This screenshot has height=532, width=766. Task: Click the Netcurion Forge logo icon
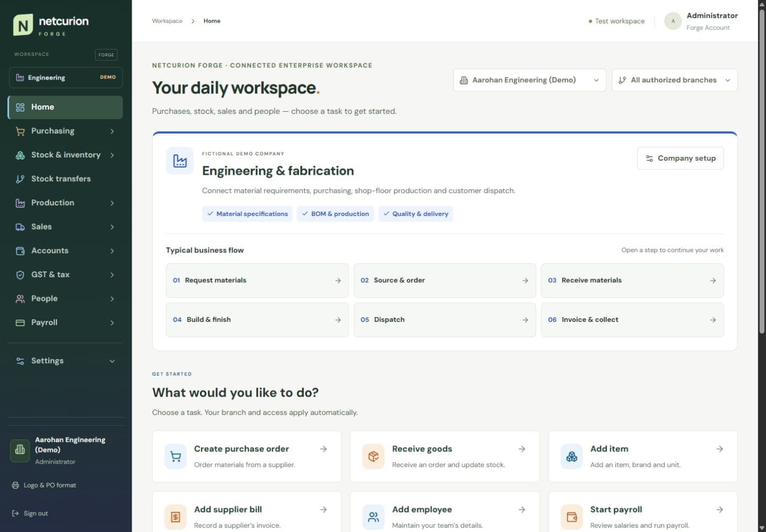(x=23, y=25)
